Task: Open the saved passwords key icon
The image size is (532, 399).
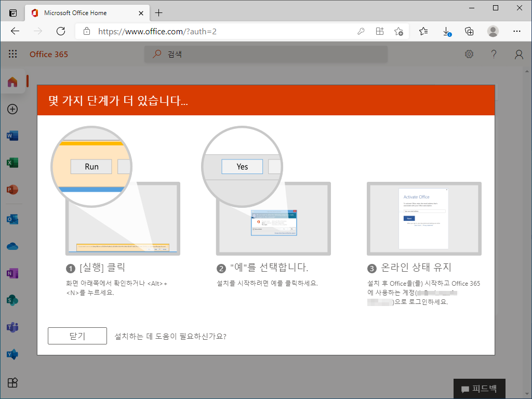Action: pyautogui.click(x=361, y=32)
